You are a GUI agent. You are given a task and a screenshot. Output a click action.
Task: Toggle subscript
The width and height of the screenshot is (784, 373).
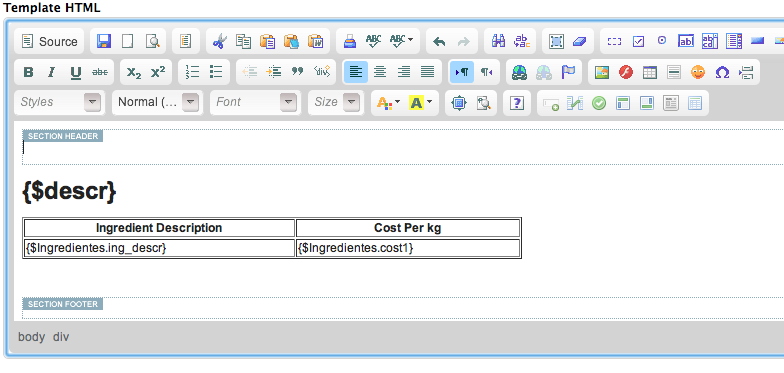[134, 72]
